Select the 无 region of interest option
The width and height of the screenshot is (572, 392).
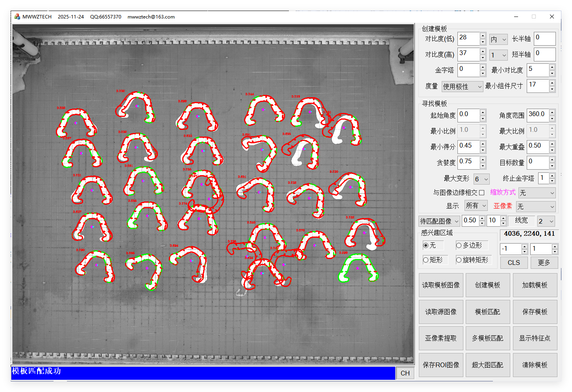[x=426, y=245]
